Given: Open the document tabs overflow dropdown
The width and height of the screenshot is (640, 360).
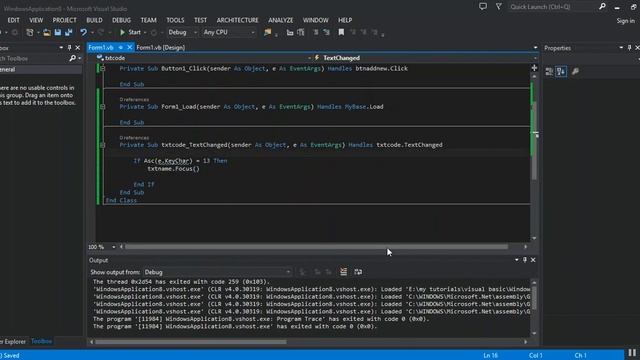Looking at the screenshot, I should point(536,48).
